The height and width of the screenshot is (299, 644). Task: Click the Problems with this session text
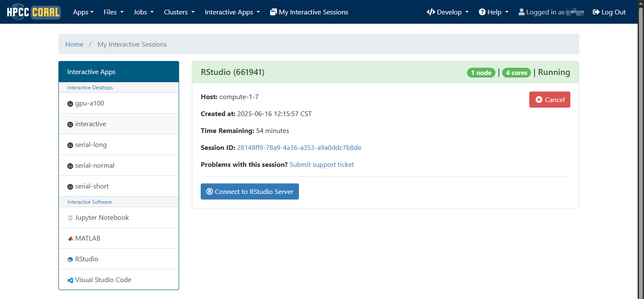click(244, 165)
